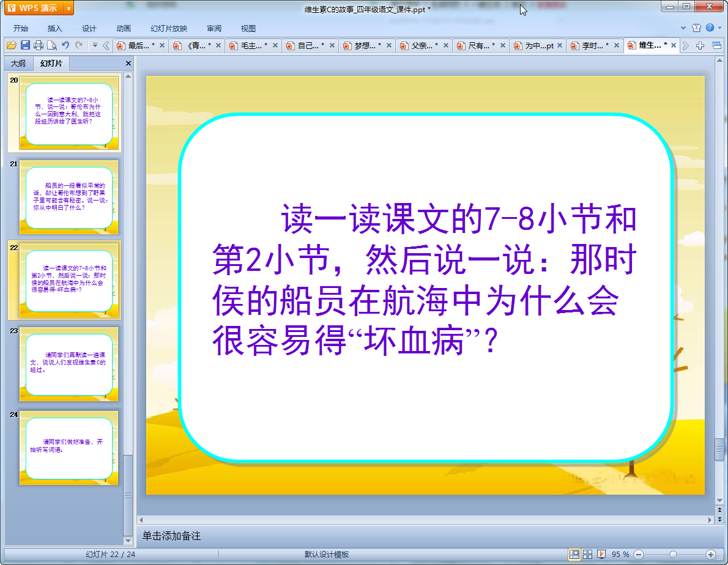The height and width of the screenshot is (565, 728).
Task: Click the Print icon
Action: (39, 45)
